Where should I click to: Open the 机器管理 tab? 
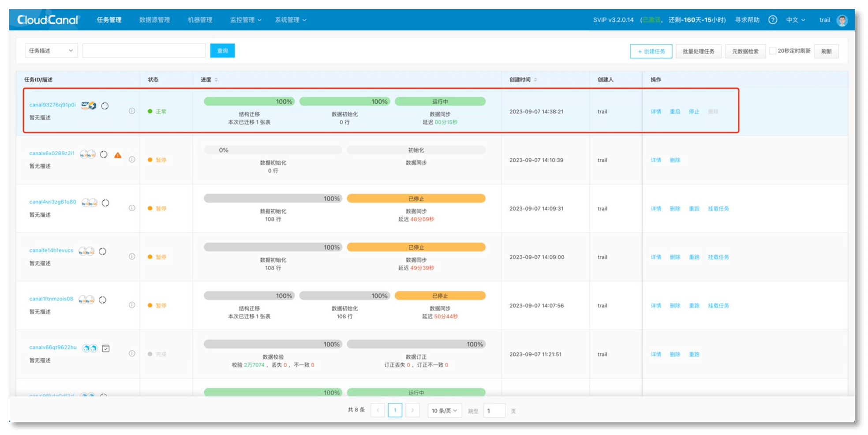click(200, 20)
